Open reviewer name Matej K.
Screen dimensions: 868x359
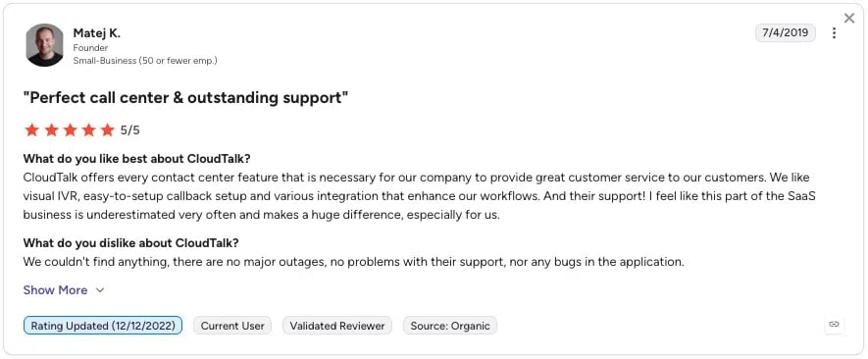pos(96,33)
